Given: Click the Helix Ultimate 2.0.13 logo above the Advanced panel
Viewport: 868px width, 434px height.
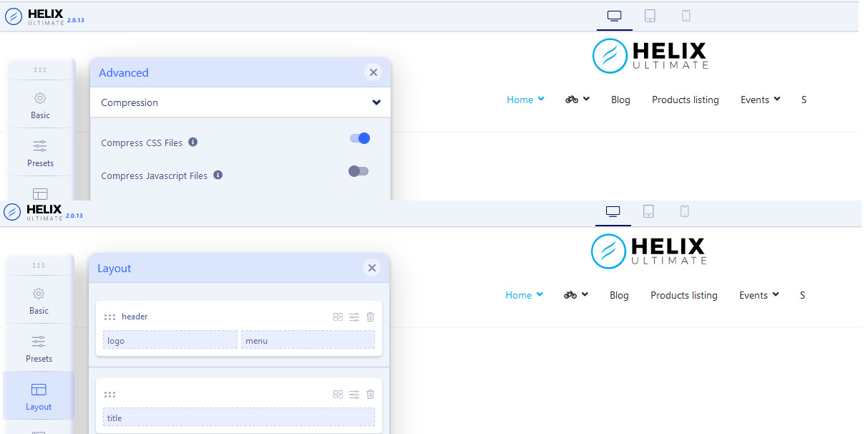Looking at the screenshot, I should (44, 16).
